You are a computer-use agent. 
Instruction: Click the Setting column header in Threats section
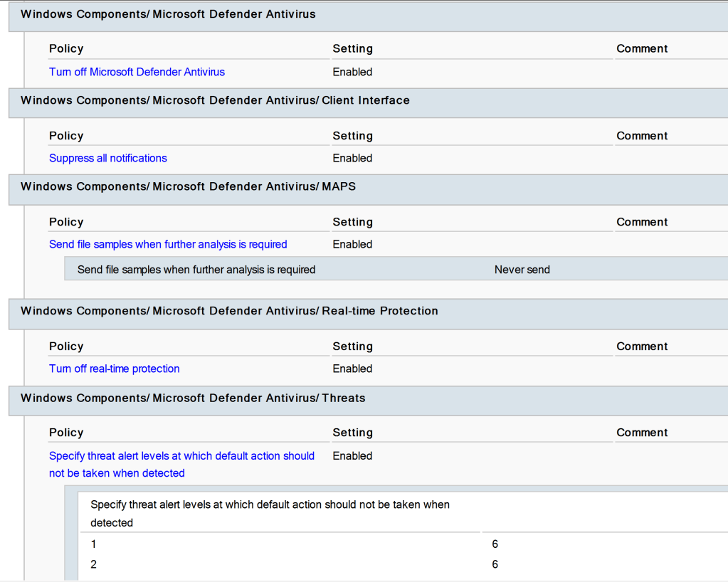coord(352,433)
